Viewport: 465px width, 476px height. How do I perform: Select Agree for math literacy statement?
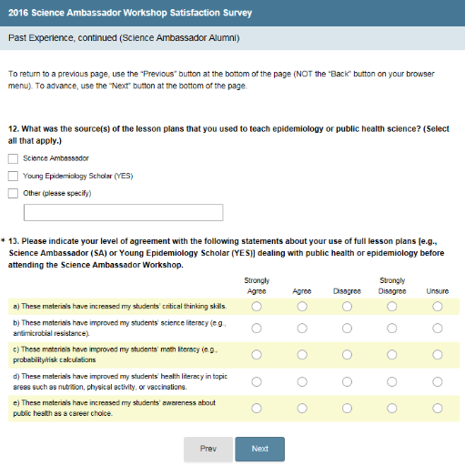[x=302, y=355]
